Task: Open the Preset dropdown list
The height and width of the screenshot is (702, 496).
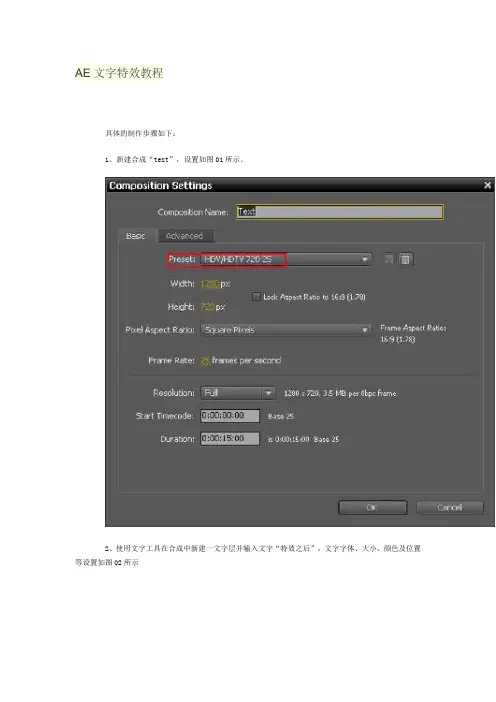Action: [x=286, y=259]
